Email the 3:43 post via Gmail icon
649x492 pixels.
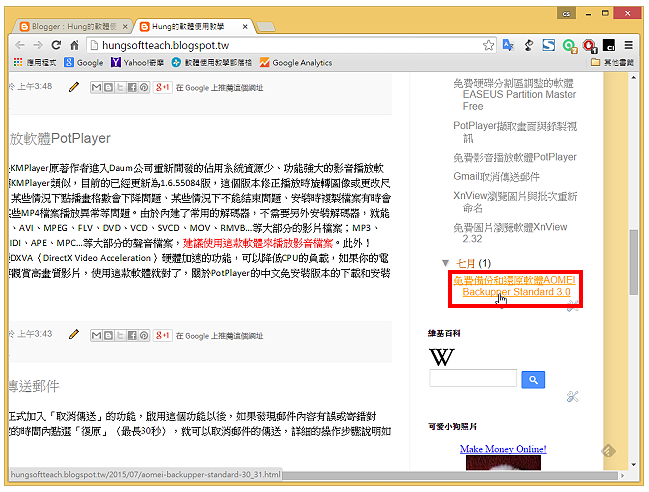96,335
